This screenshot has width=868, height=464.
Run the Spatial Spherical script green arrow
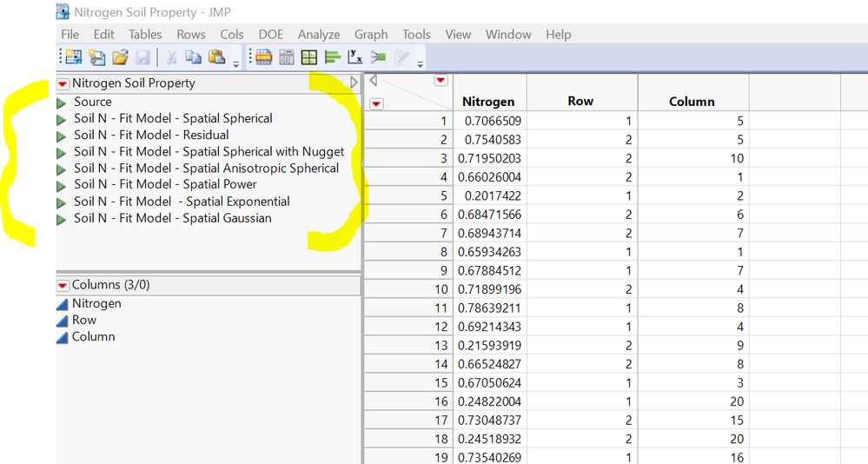pos(62,120)
